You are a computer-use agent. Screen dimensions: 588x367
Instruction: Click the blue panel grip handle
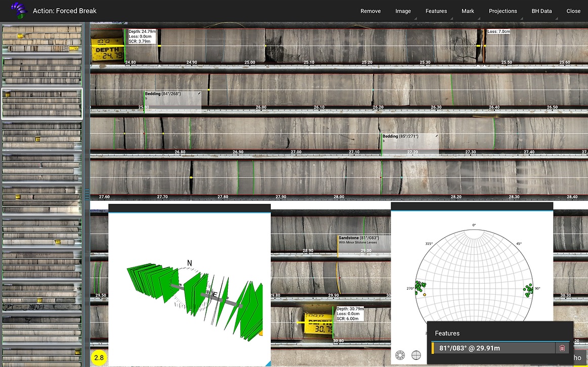(87, 194)
